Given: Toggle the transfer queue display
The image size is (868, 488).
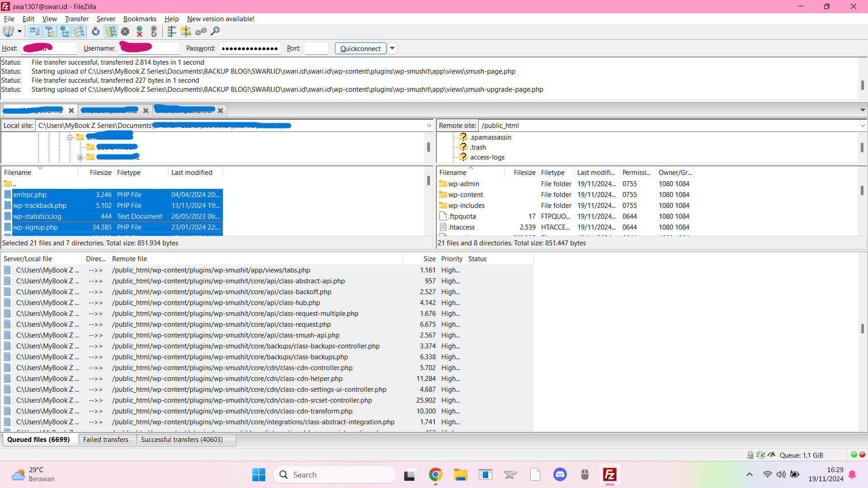Looking at the screenshot, I should pyautogui.click(x=79, y=32).
